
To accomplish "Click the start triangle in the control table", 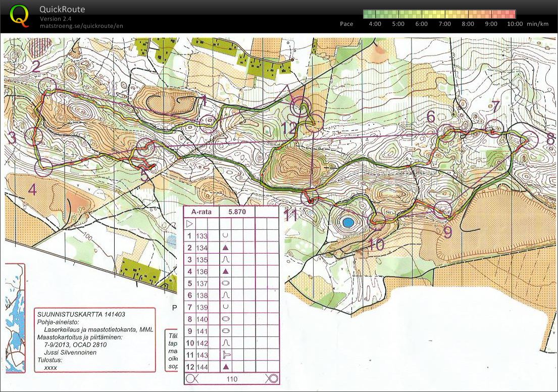I will point(190,223).
